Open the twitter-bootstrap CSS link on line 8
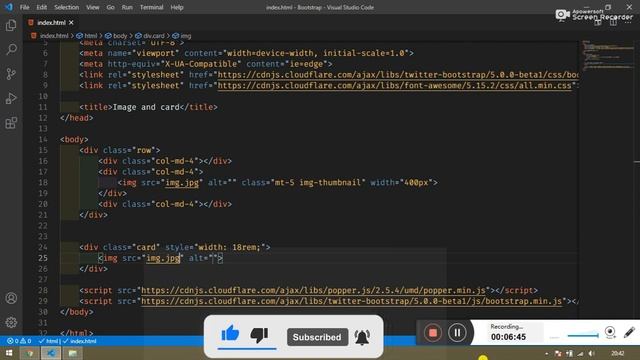 398,75
